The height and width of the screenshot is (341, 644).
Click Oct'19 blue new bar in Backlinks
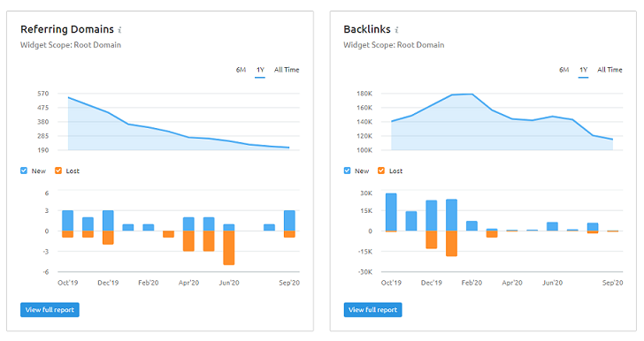pyautogui.click(x=391, y=212)
